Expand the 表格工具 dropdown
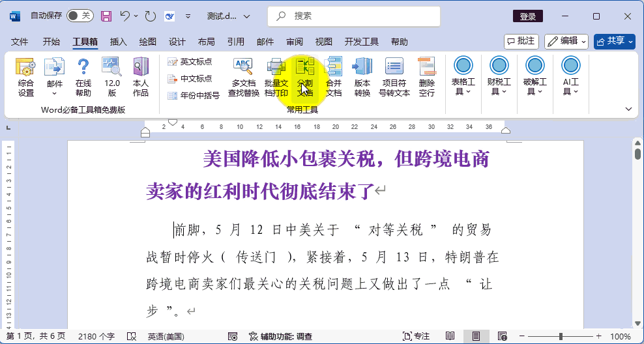644x344 pixels. [x=463, y=77]
